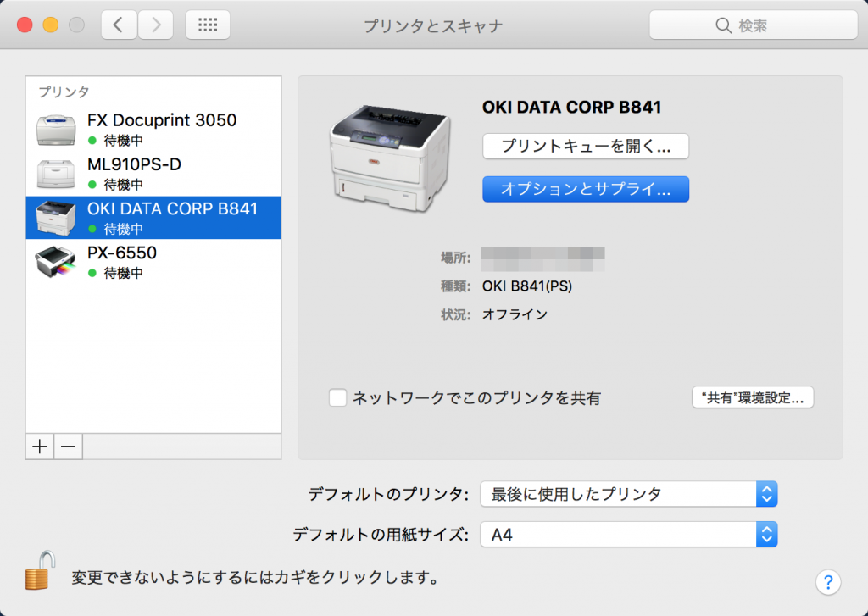Go back with the left arrow button

[119, 25]
